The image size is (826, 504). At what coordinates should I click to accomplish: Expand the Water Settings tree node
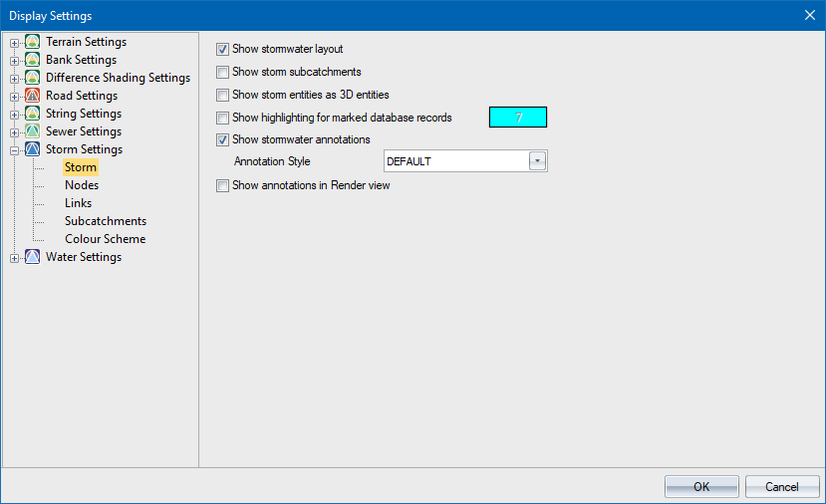pyautogui.click(x=14, y=258)
